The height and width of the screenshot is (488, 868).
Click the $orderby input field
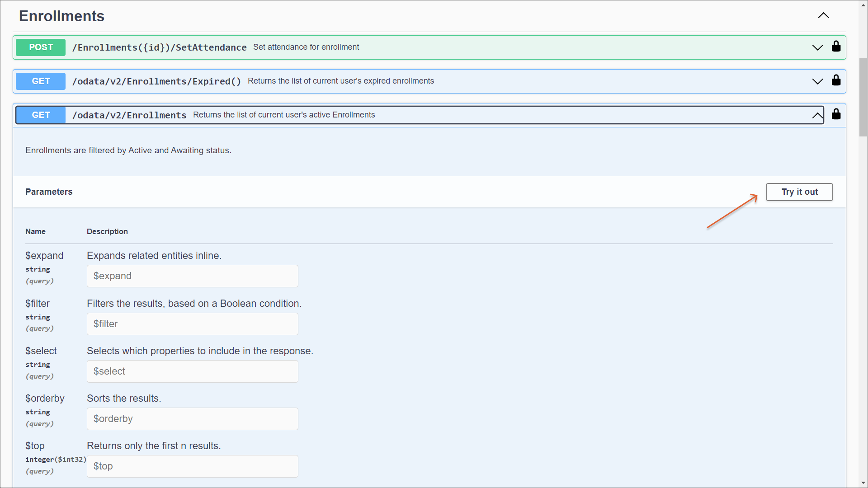[x=192, y=419]
